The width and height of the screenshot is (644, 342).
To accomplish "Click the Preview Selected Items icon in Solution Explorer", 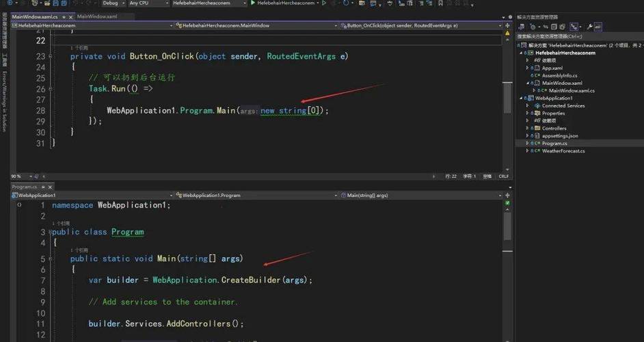I will tap(598, 27).
